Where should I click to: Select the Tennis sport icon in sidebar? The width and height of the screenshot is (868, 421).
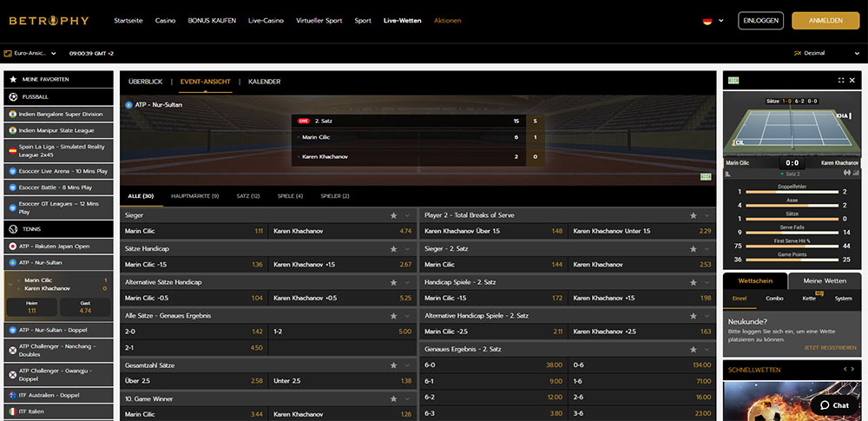pos(13,229)
